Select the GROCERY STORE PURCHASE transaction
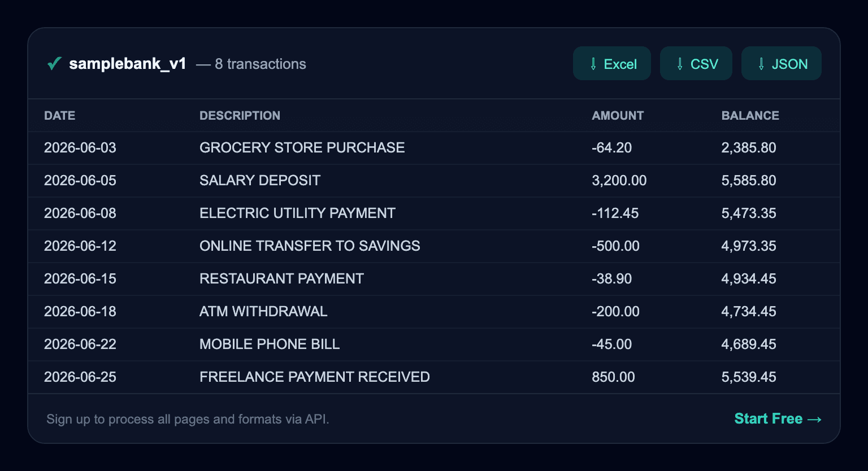868x471 pixels. click(x=434, y=148)
